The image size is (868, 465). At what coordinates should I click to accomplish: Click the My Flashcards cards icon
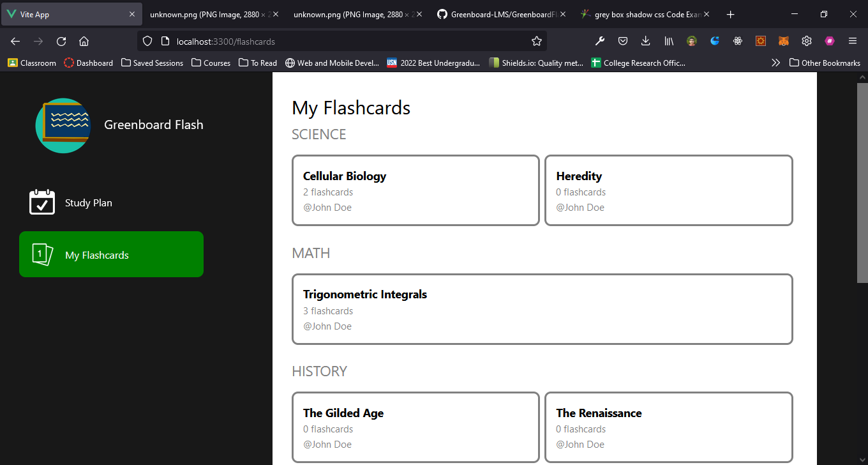click(42, 254)
